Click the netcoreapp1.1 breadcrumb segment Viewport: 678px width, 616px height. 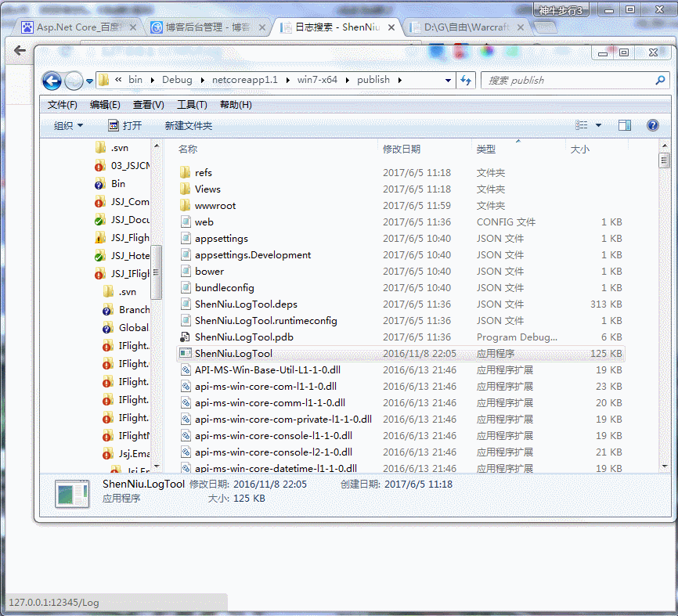coord(245,80)
